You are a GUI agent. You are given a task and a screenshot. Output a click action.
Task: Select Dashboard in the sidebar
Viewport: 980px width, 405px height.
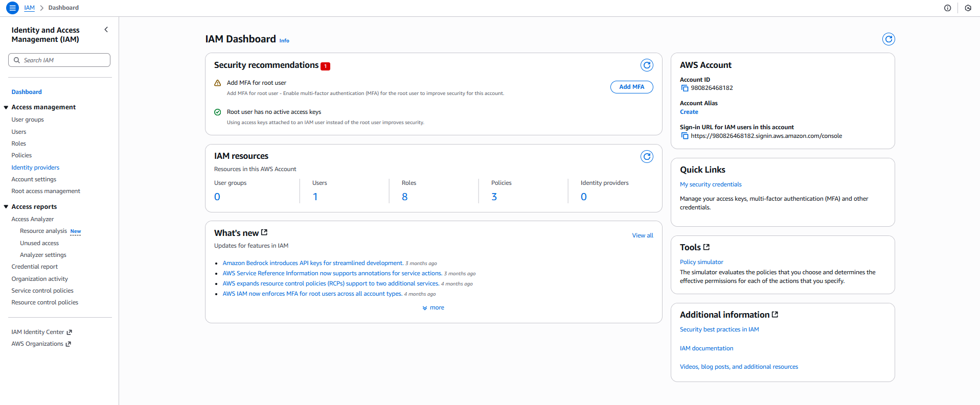[27, 92]
